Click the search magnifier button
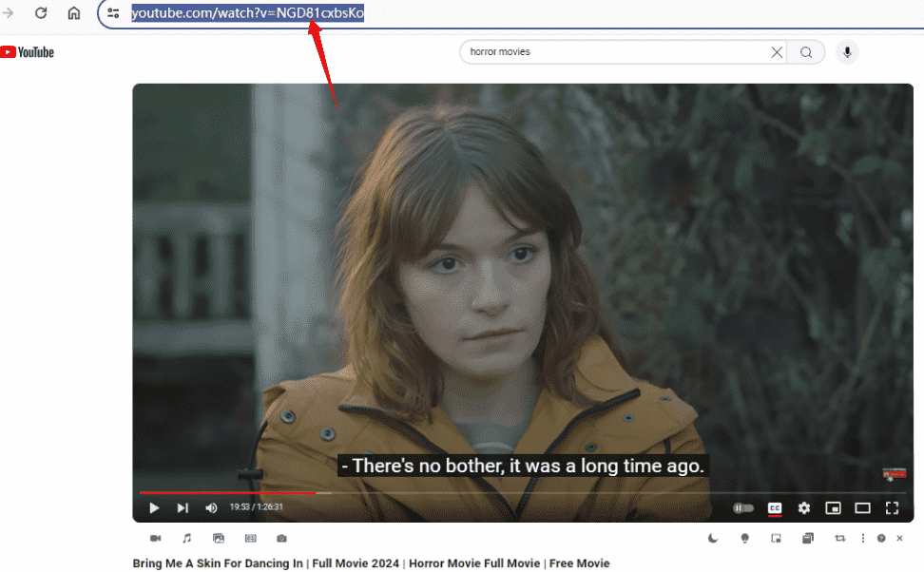The width and height of the screenshot is (924, 572). click(x=806, y=52)
